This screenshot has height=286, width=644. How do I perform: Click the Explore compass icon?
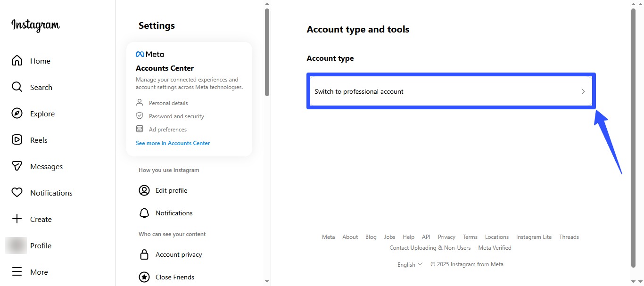17,114
